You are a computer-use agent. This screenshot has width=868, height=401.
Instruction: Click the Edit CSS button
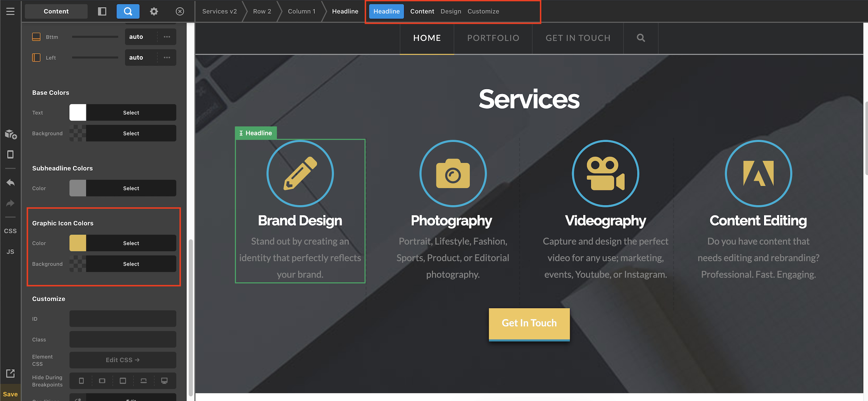click(123, 360)
